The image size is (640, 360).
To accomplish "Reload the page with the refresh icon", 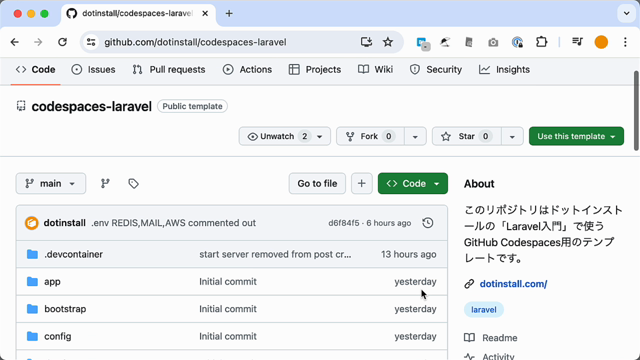I will click(62, 42).
